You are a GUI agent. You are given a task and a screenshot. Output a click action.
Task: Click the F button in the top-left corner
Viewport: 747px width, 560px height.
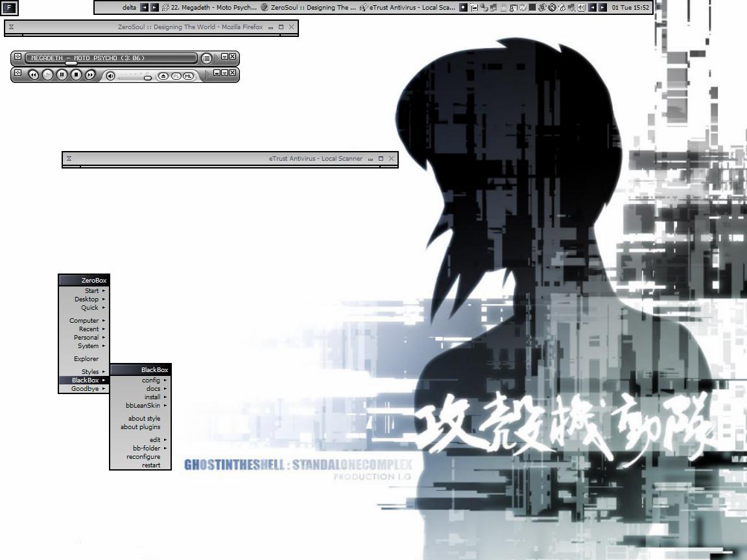pyautogui.click(x=9, y=8)
